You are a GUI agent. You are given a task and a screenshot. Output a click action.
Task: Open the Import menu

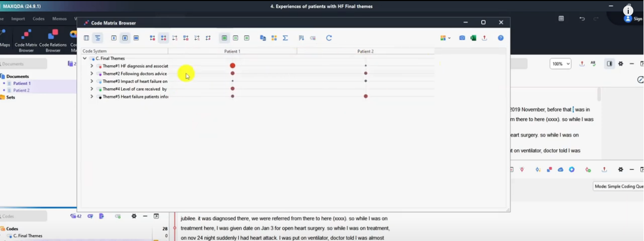click(x=18, y=19)
